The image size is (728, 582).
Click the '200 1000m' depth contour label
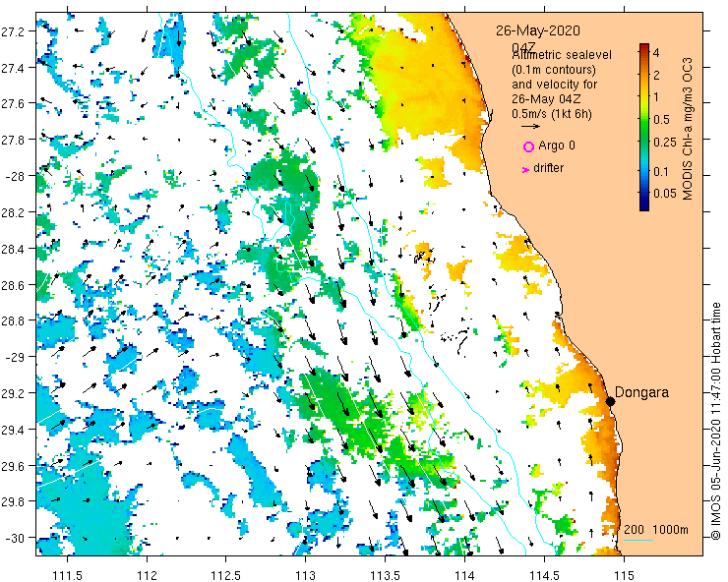[655, 530]
